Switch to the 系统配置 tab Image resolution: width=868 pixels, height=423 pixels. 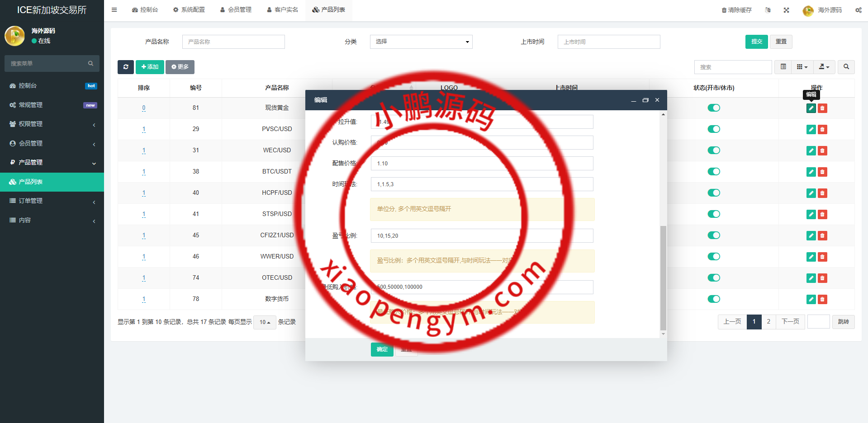189,10
